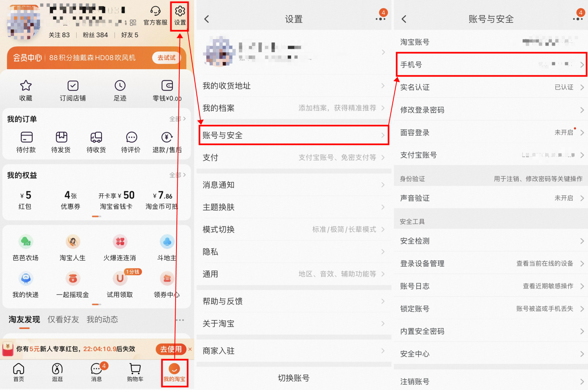Open 实名认证 row
Screen dimensions: 588x390
(x=491, y=87)
